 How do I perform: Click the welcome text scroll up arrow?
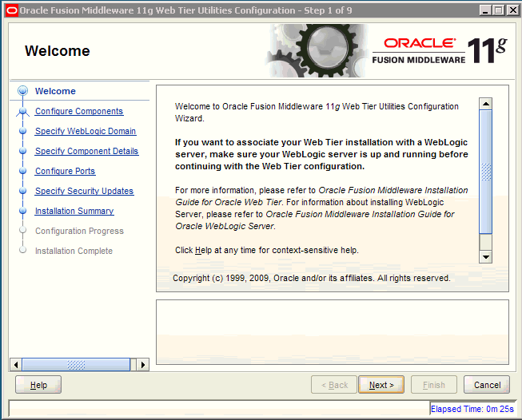coord(486,104)
